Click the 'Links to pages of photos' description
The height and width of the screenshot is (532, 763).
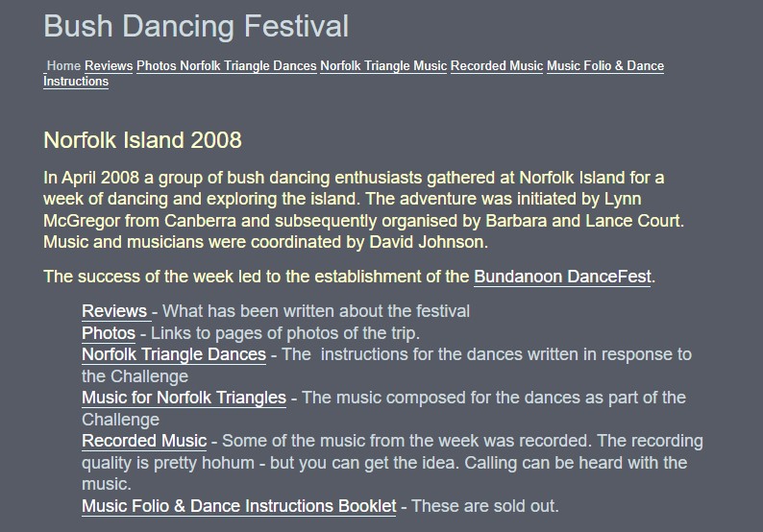285,333
